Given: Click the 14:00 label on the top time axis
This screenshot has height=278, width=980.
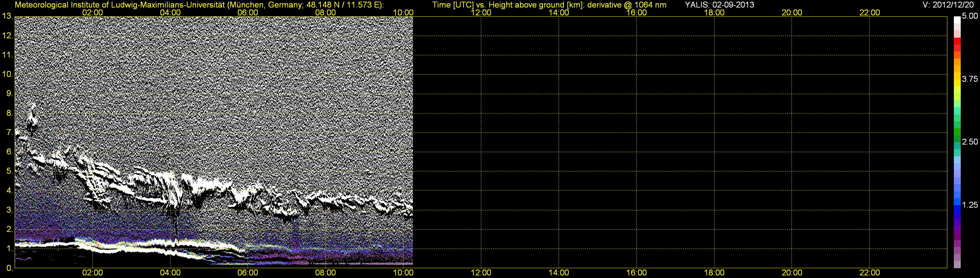Looking at the screenshot, I should coord(559,12).
